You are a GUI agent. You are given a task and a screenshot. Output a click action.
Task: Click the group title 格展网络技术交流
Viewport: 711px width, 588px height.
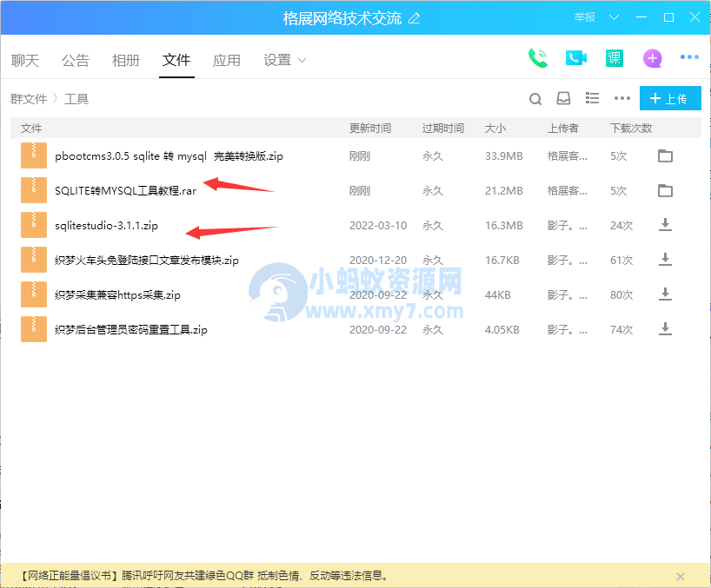pyautogui.click(x=342, y=18)
